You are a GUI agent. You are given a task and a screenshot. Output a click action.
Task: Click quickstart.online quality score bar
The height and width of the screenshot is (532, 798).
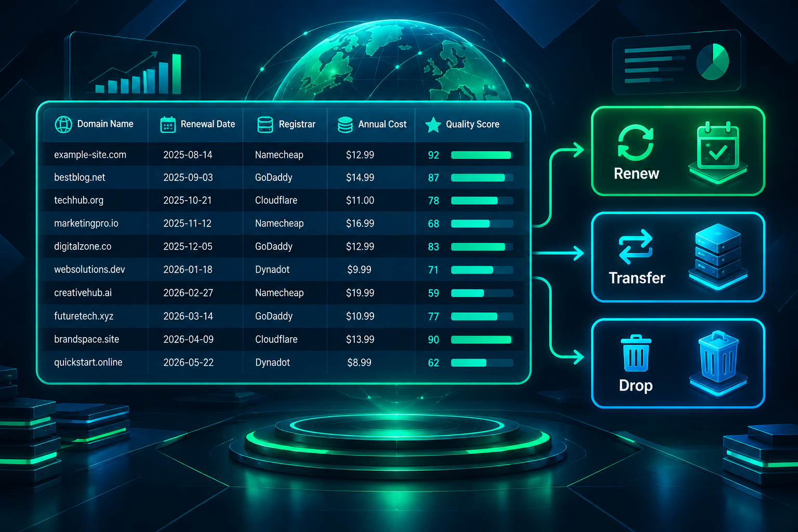(x=482, y=363)
